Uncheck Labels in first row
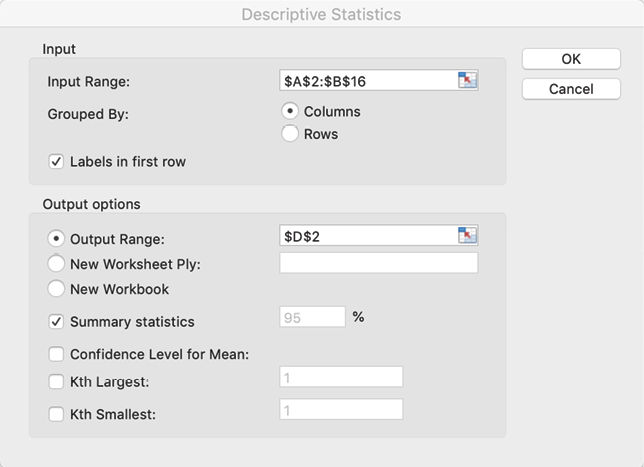644x467 pixels. point(56,161)
